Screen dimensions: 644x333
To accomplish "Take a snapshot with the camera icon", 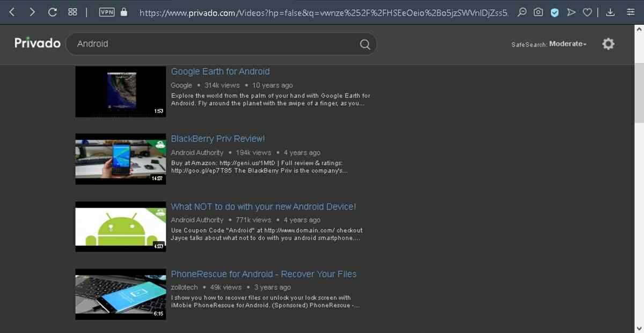I will (538, 12).
